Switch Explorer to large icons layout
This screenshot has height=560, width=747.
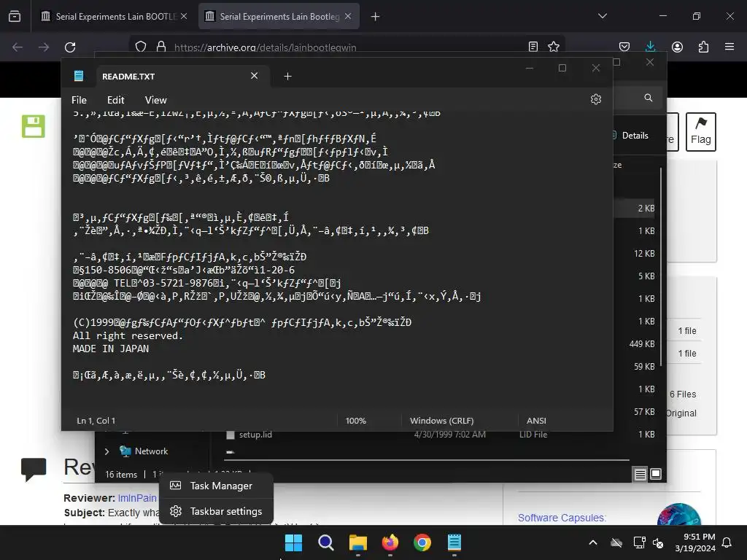(656, 474)
